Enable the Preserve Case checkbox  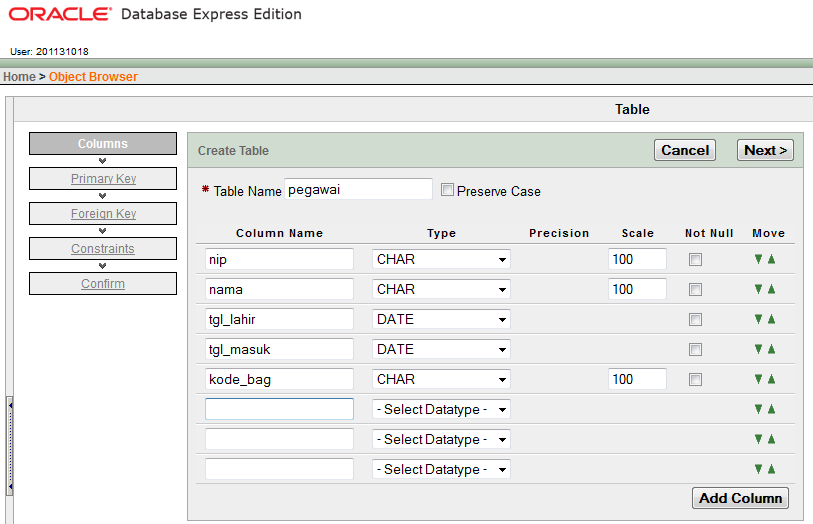pyautogui.click(x=447, y=190)
